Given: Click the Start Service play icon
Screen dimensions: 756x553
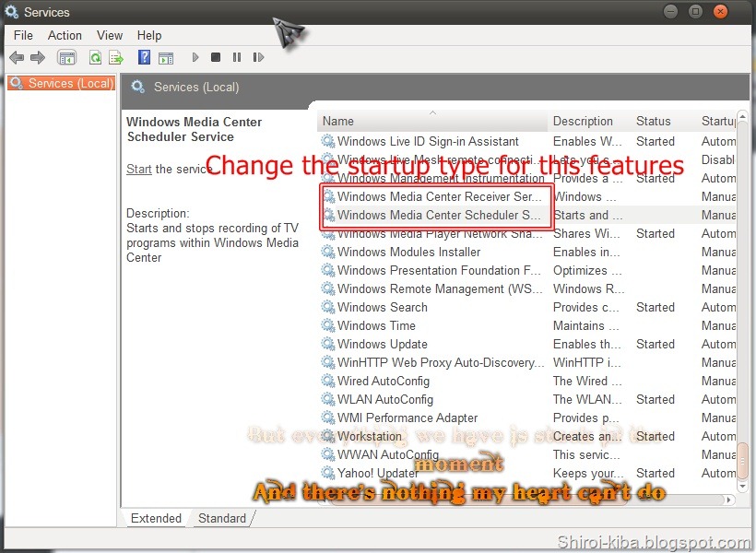Looking at the screenshot, I should (x=195, y=57).
